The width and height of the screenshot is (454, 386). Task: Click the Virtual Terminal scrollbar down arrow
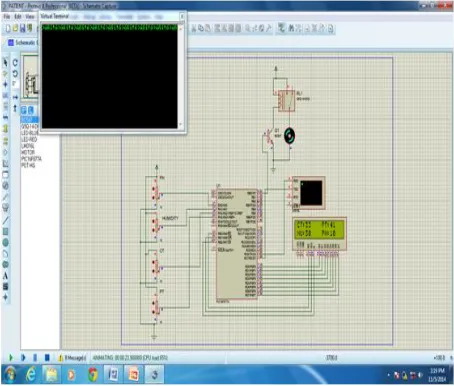(x=181, y=125)
